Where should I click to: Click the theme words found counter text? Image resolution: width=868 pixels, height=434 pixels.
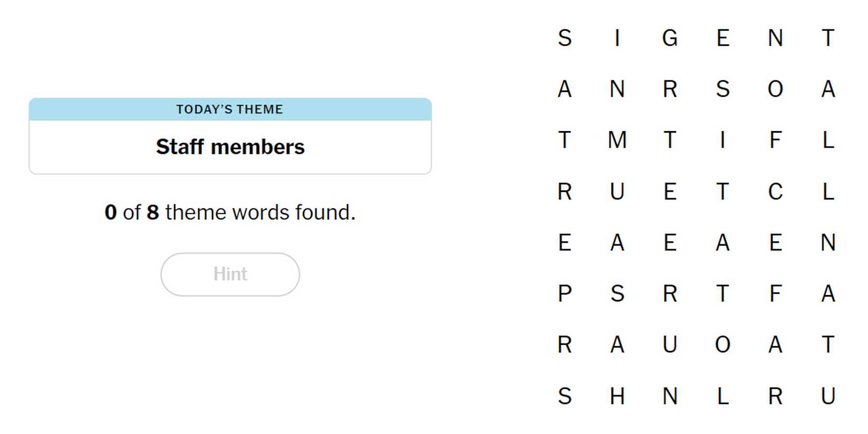pos(230,213)
